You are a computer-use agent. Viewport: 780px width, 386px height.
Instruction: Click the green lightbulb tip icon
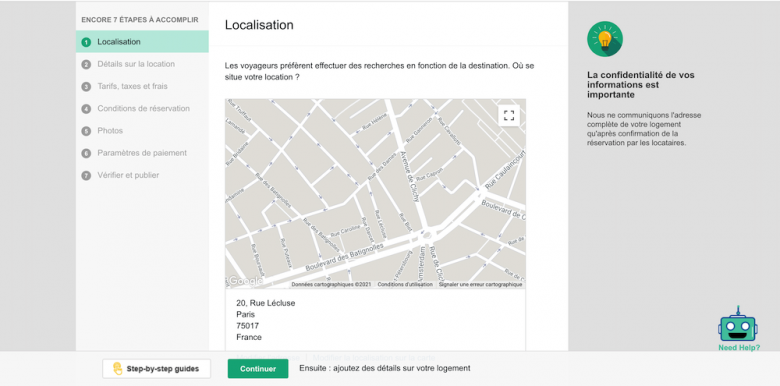[605, 39]
